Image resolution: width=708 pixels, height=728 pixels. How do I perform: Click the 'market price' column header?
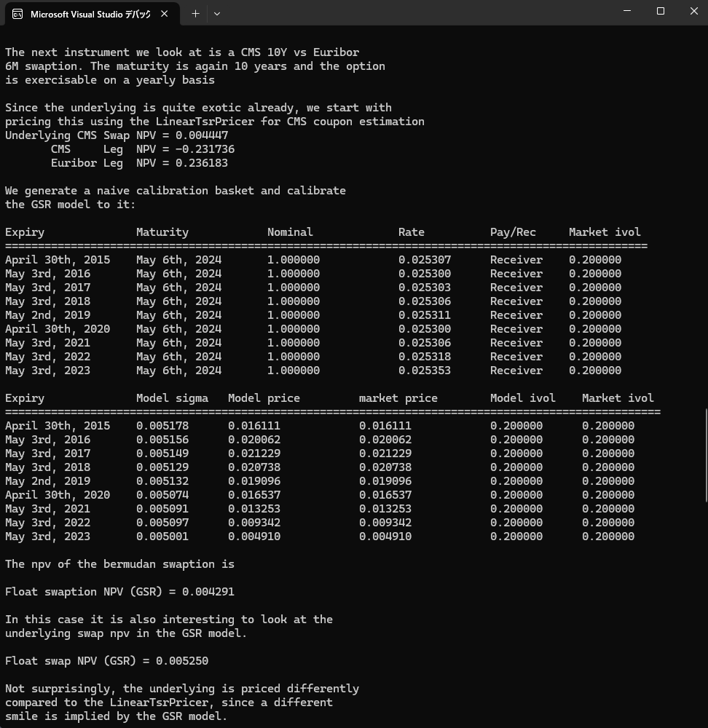point(398,398)
